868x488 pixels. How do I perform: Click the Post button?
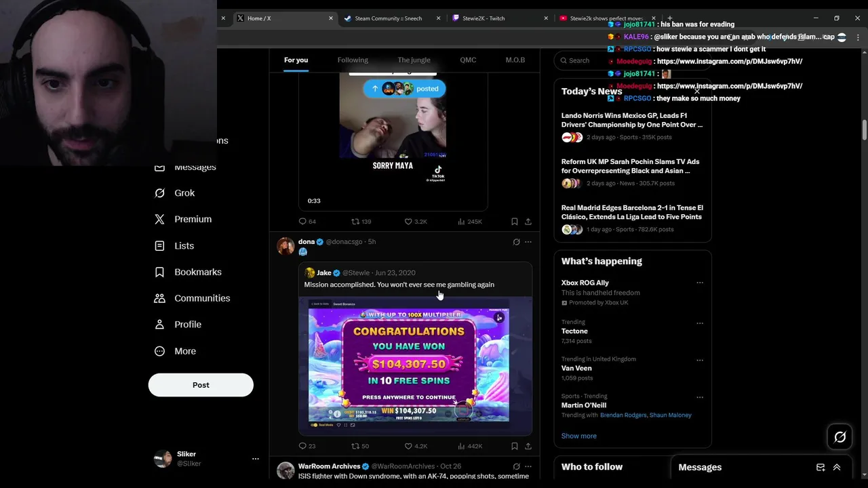click(201, 385)
